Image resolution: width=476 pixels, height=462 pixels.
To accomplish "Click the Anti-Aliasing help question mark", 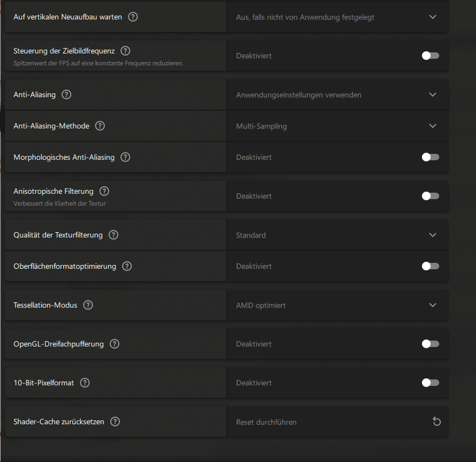I will click(66, 94).
